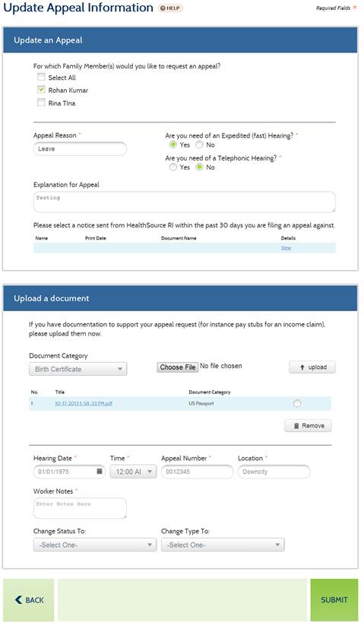Click the BACK button
Screen dimensions: 364x623
(x=29, y=600)
